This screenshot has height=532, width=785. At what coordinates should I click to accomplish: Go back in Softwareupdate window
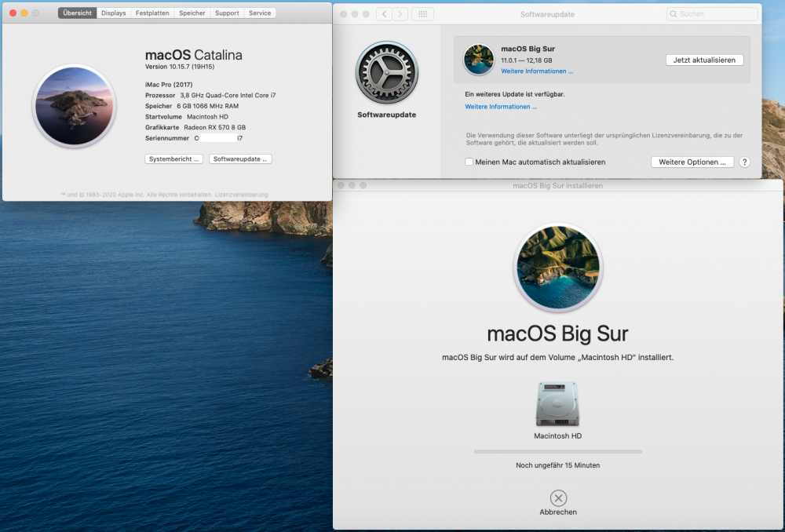pyautogui.click(x=384, y=14)
